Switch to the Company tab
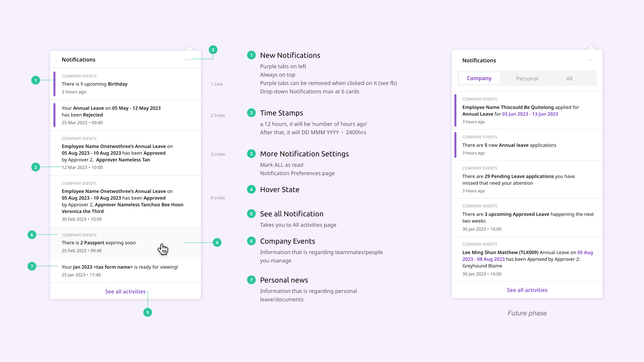644x362 pixels. 479,78
